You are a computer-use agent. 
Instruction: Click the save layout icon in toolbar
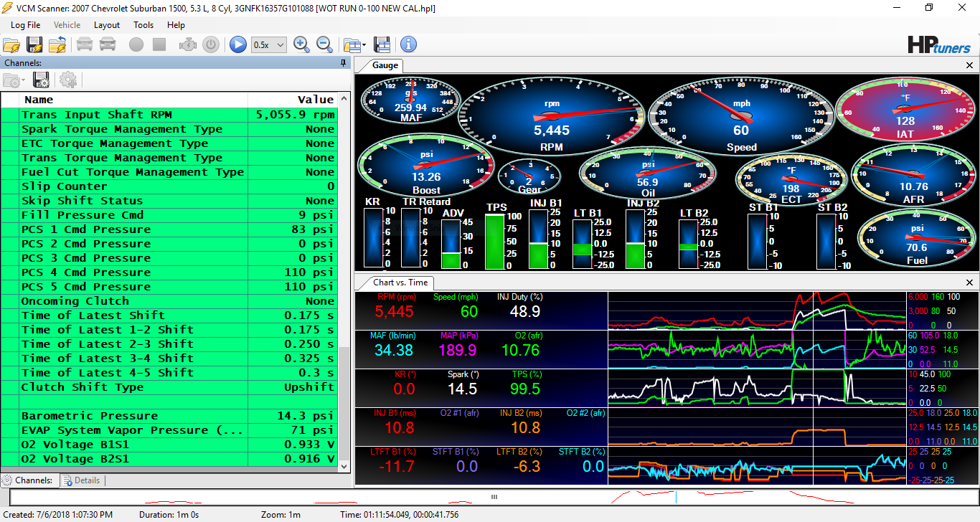click(x=382, y=44)
